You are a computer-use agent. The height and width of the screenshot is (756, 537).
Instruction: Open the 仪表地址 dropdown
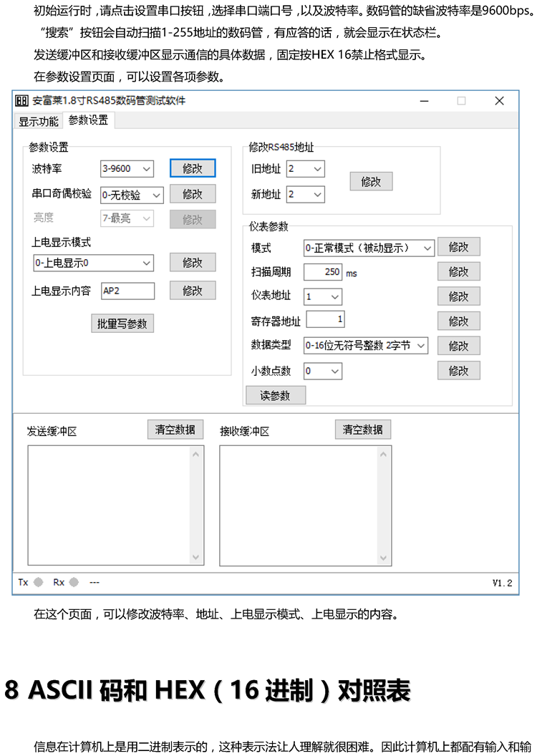(323, 296)
